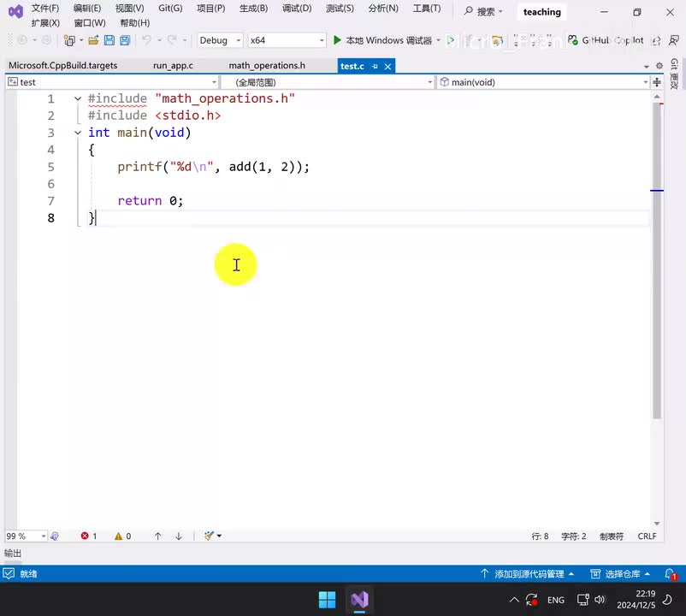Open the Debug configuration dropdown
Viewport: 686px width, 616px height.
(x=220, y=40)
